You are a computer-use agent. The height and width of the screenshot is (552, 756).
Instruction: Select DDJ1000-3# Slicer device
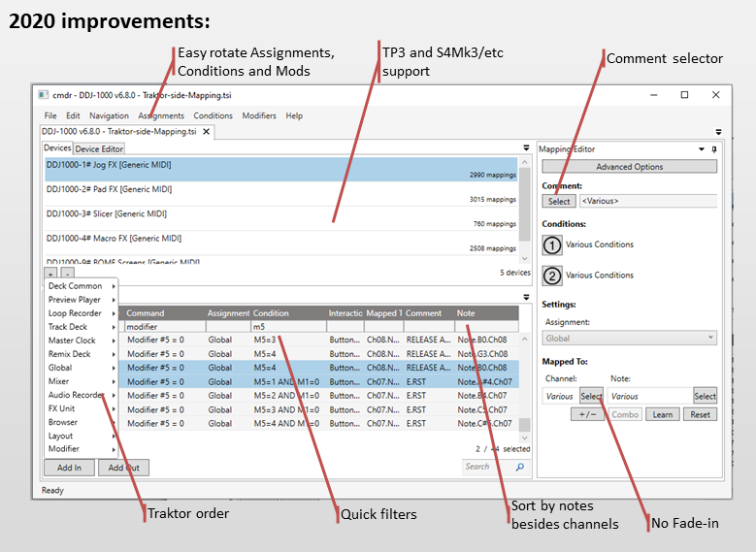280,218
